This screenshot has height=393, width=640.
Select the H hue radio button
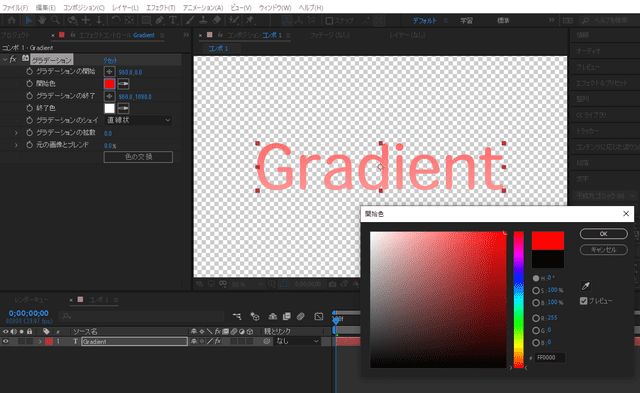[536, 278]
